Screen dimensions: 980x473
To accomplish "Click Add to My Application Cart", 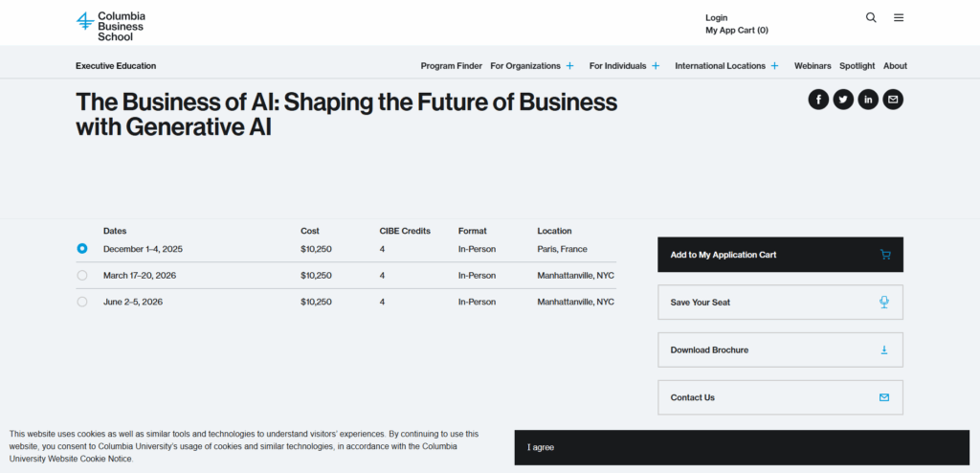I will coord(780,255).
